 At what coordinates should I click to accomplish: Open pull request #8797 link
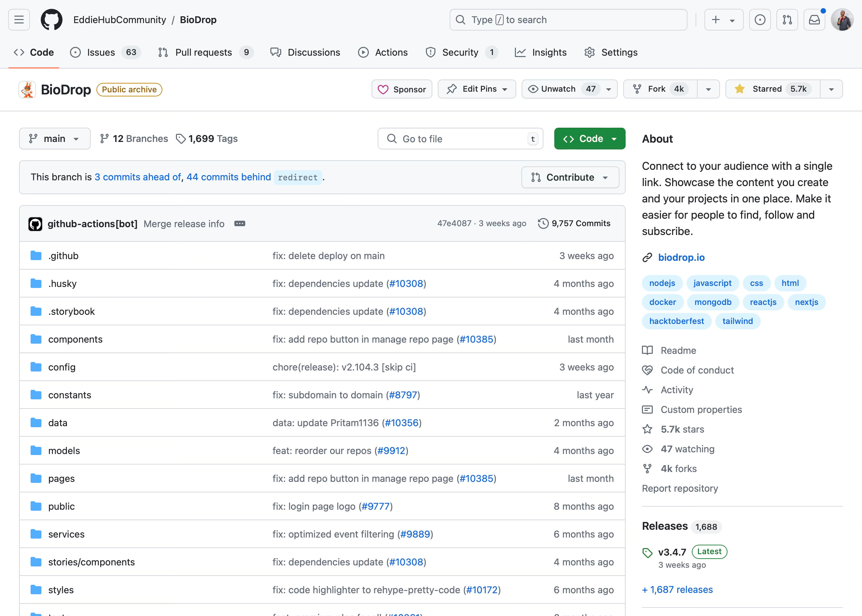click(403, 395)
